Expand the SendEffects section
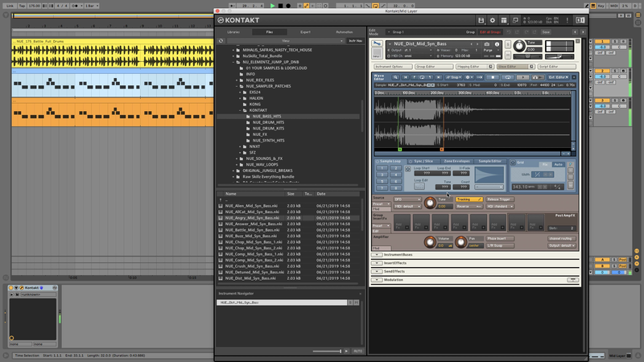 point(377,272)
